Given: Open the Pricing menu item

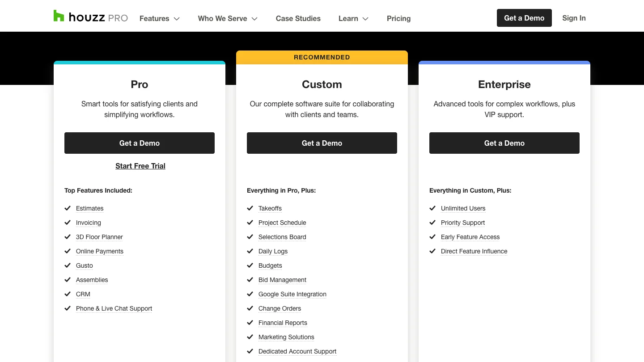Looking at the screenshot, I should coord(398,18).
